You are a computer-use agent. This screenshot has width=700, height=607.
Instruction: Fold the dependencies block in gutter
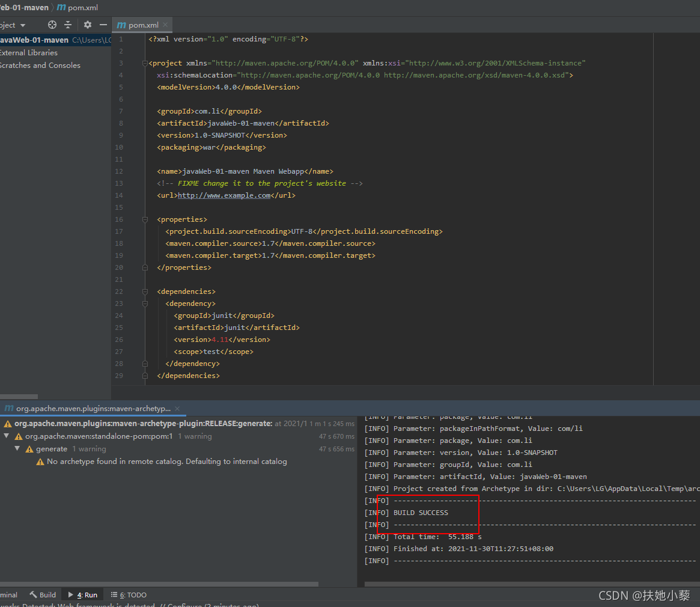[x=145, y=291]
